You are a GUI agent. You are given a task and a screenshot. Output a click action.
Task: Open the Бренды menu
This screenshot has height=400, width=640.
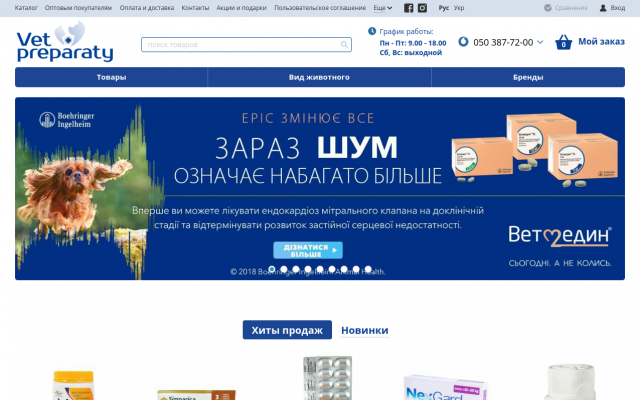click(528, 77)
